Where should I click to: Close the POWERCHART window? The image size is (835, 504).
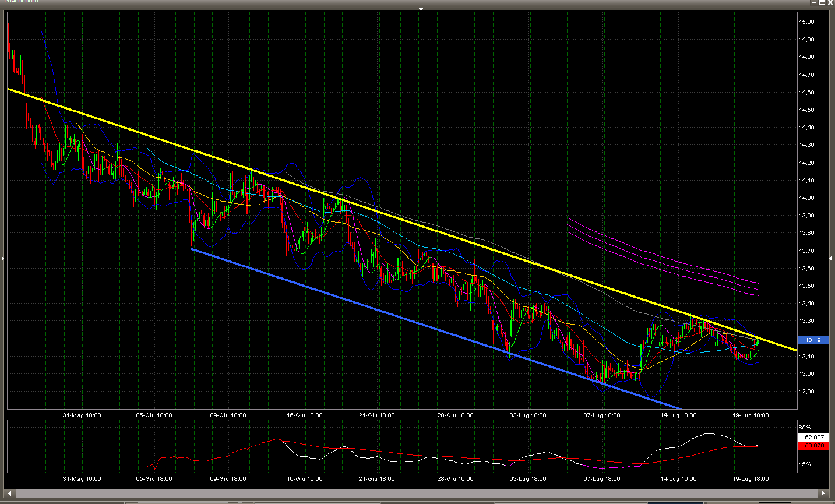pyautogui.click(x=830, y=2)
